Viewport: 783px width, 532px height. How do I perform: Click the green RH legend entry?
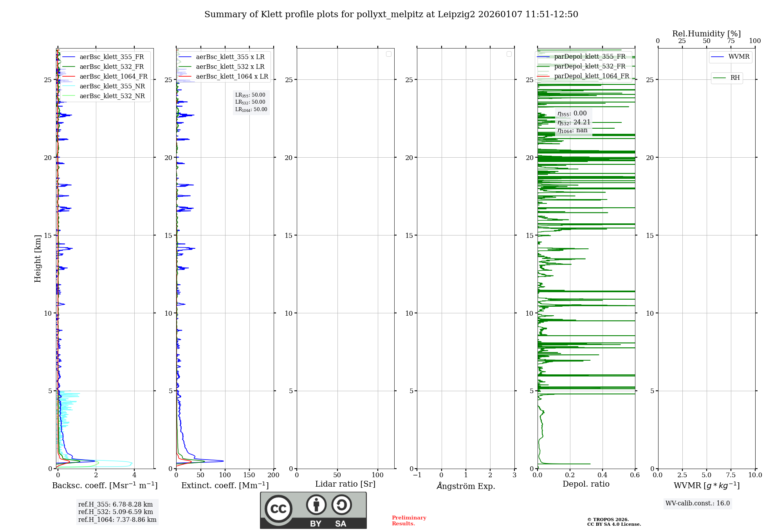(x=727, y=78)
